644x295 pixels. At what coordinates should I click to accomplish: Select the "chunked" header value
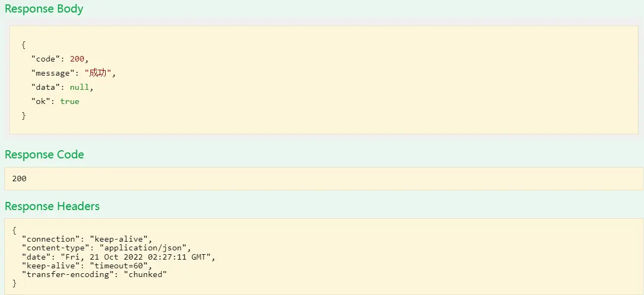(145, 274)
